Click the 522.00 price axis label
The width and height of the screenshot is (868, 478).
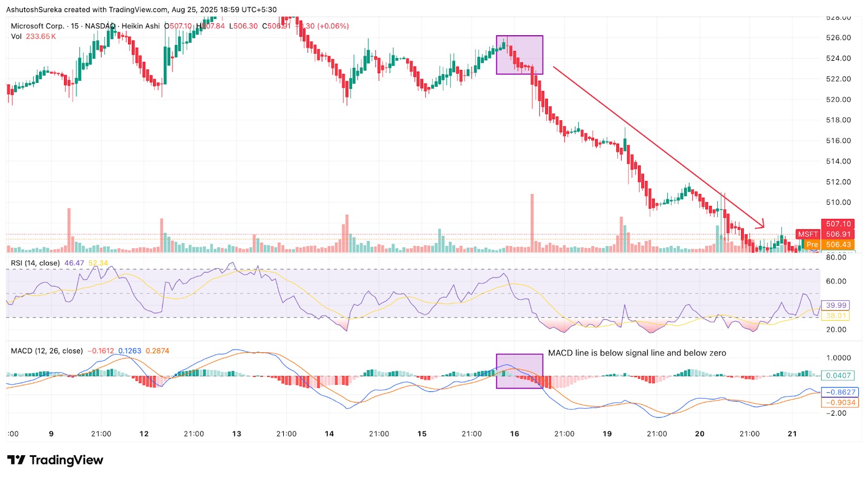coord(838,79)
